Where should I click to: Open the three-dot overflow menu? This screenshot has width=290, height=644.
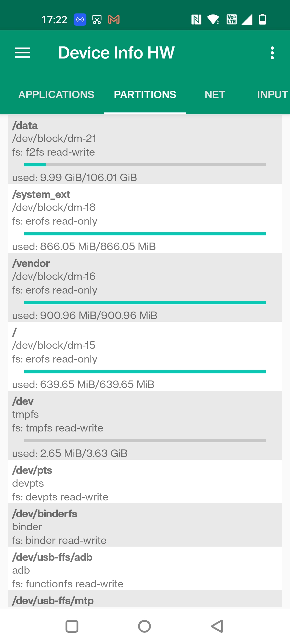tap(272, 53)
